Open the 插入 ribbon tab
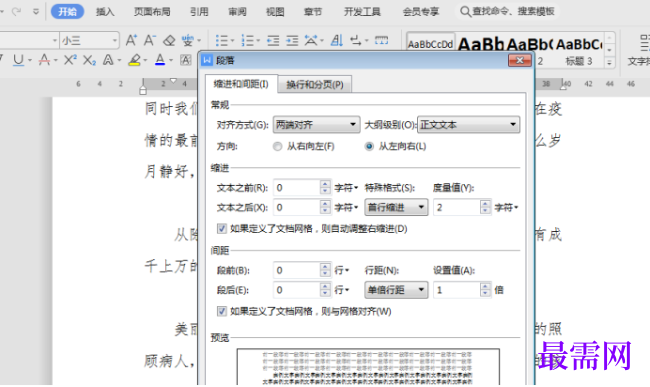 [x=105, y=12]
